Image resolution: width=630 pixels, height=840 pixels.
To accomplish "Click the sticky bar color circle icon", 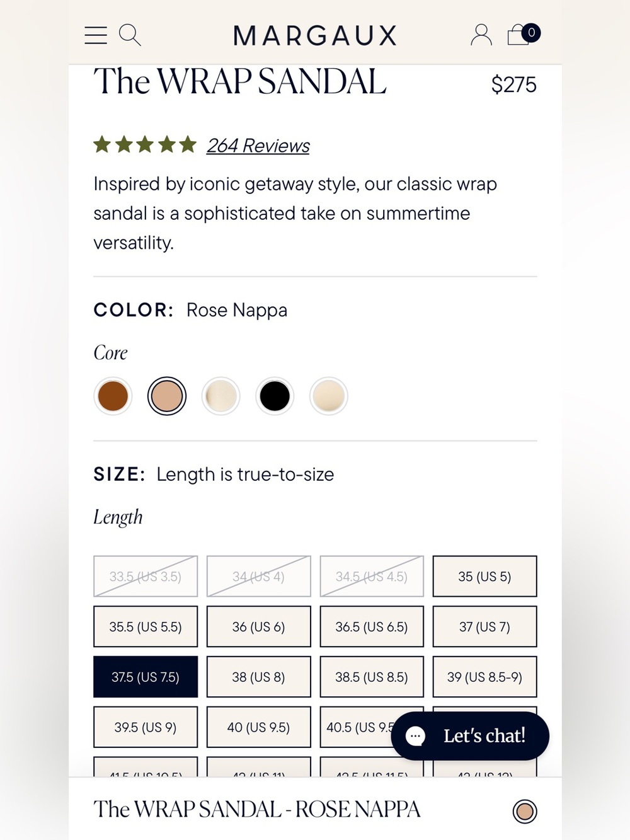I will click(x=524, y=811).
